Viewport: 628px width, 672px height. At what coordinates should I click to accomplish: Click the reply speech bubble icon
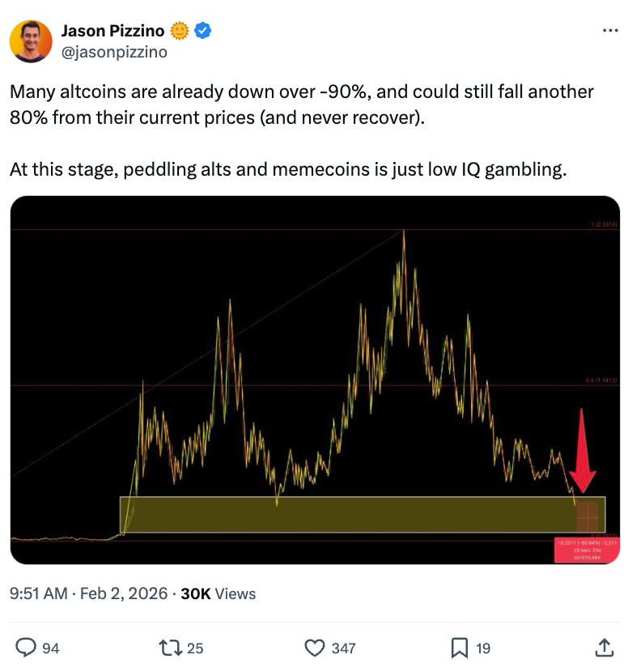pyautogui.click(x=26, y=647)
